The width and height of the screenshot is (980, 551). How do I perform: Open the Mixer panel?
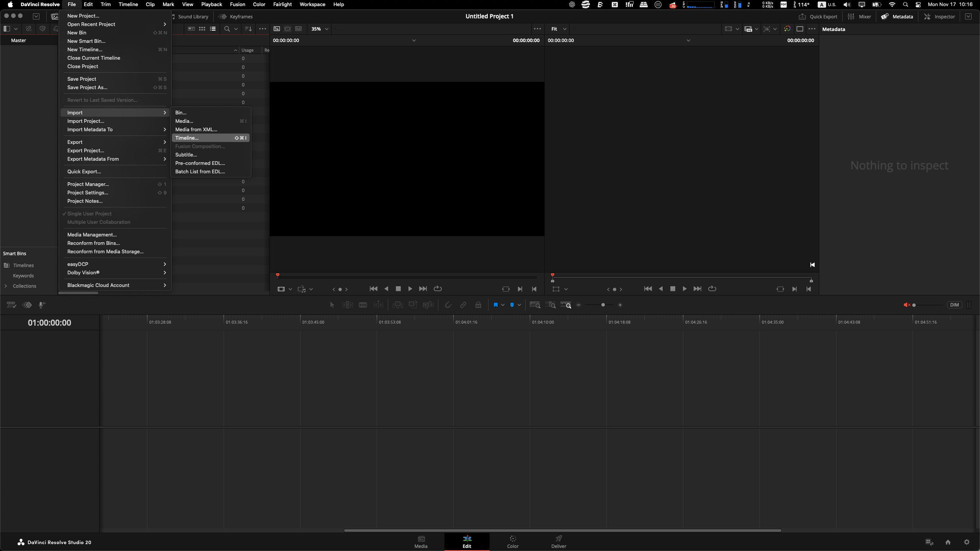click(859, 16)
